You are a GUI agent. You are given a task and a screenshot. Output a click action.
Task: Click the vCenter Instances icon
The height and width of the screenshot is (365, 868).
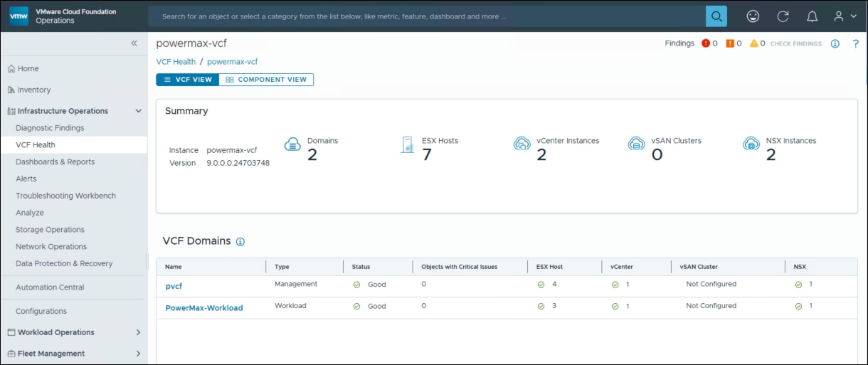(x=522, y=144)
